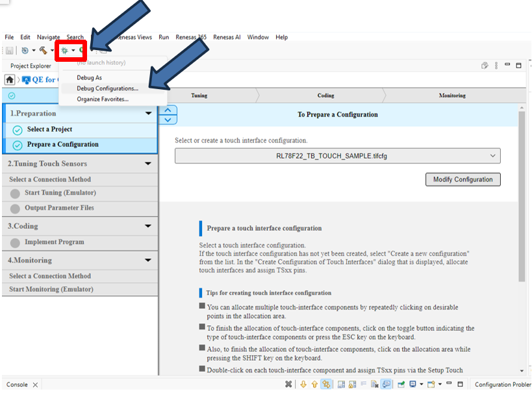The height and width of the screenshot is (398, 532).
Task: Open the Navigate menu
Action: coord(49,37)
